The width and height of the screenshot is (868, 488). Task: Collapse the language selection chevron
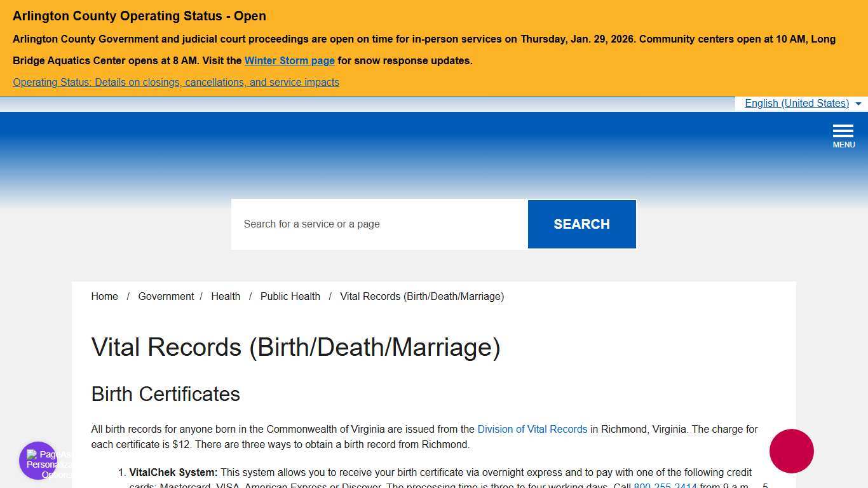[x=858, y=104]
